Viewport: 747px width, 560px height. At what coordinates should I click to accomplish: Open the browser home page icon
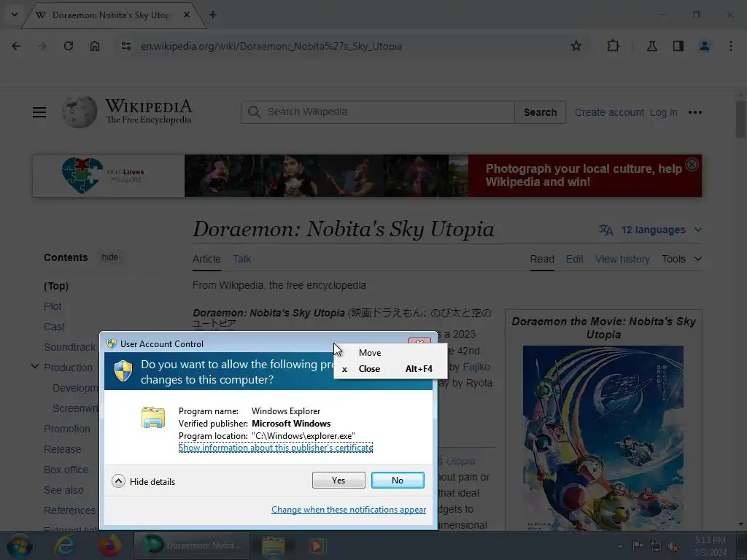[95, 46]
